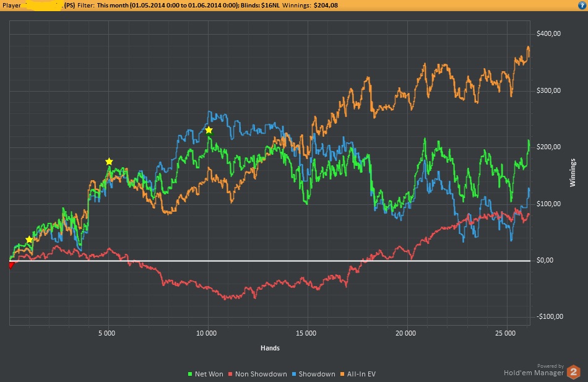Click the 20 000 hands axis label

406,333
